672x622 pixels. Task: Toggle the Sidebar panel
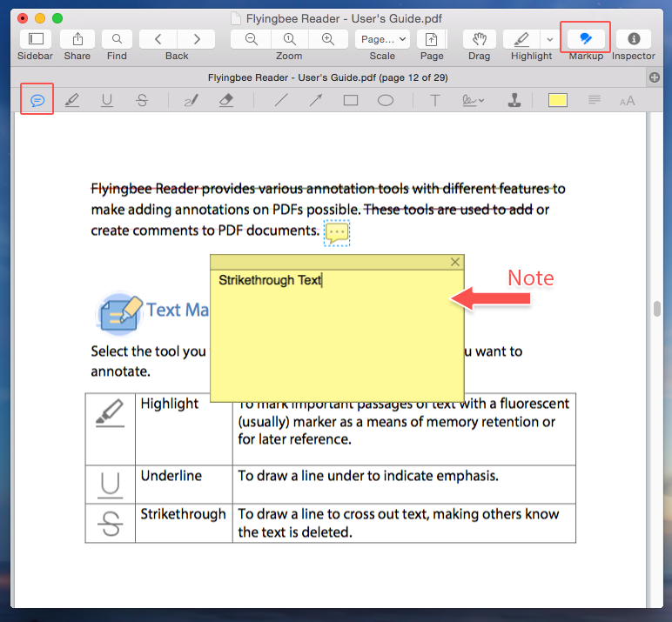point(36,39)
